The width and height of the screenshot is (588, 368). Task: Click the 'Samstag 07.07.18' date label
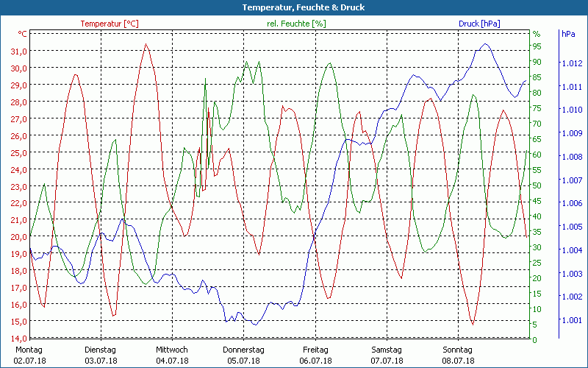pos(386,355)
